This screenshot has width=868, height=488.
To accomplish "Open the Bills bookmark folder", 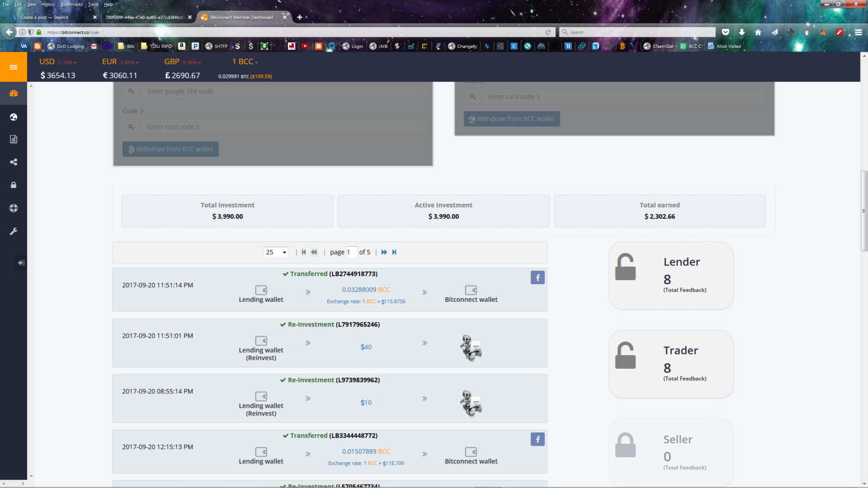I will [x=126, y=46].
